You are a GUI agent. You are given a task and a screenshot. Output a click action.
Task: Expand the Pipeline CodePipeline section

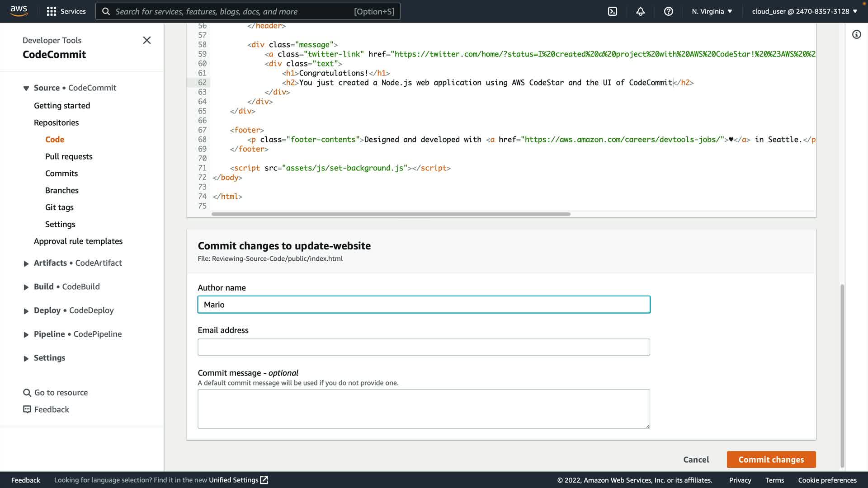click(x=26, y=335)
